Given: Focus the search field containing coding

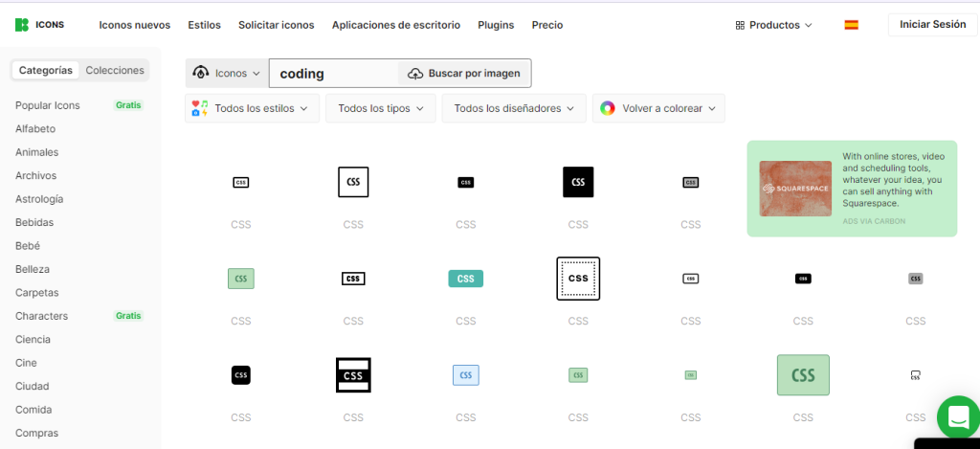Looking at the screenshot, I should pos(334,73).
